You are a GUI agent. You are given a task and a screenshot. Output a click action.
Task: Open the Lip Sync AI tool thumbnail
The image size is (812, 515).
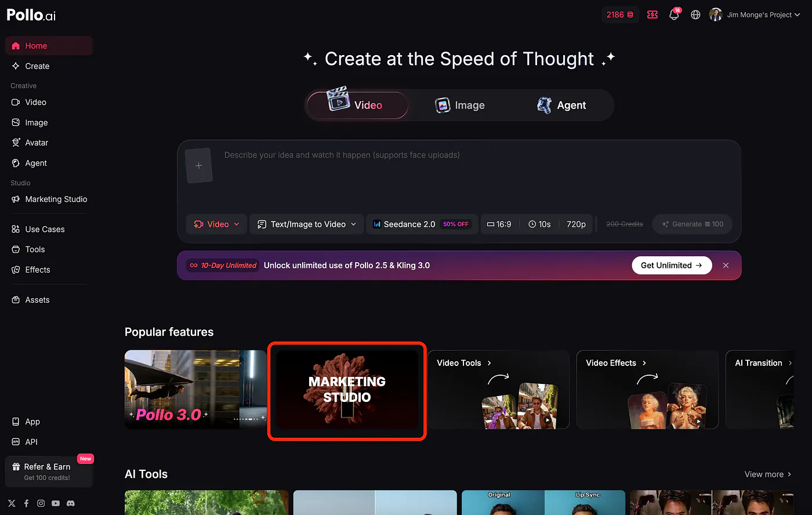pos(543,502)
